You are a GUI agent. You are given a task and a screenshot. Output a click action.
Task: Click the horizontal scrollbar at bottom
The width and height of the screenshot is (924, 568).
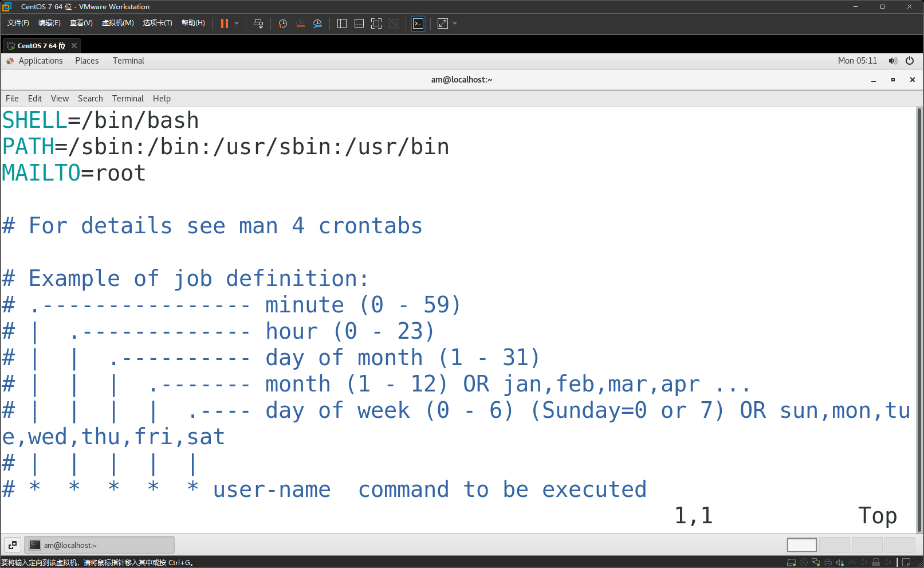coord(801,545)
